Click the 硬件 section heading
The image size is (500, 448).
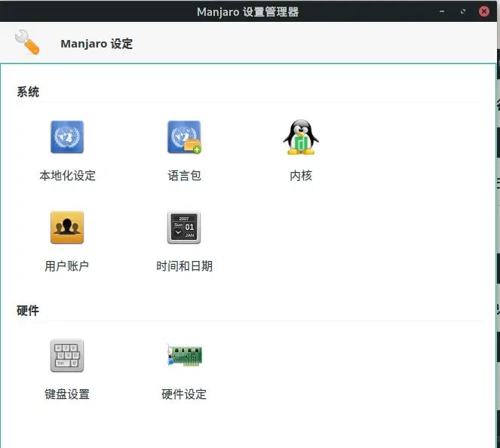click(28, 311)
